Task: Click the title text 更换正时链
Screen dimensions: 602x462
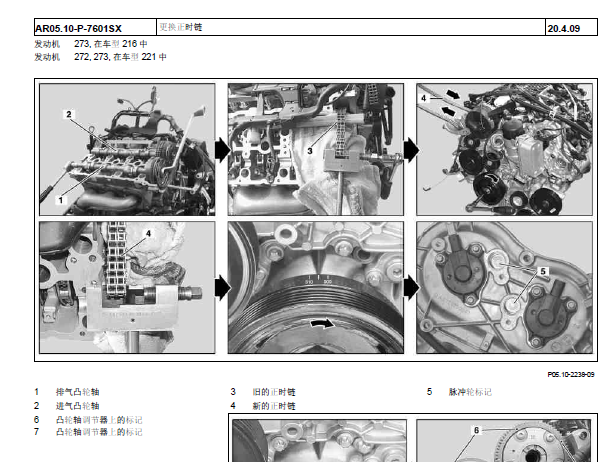Action: tap(181, 27)
